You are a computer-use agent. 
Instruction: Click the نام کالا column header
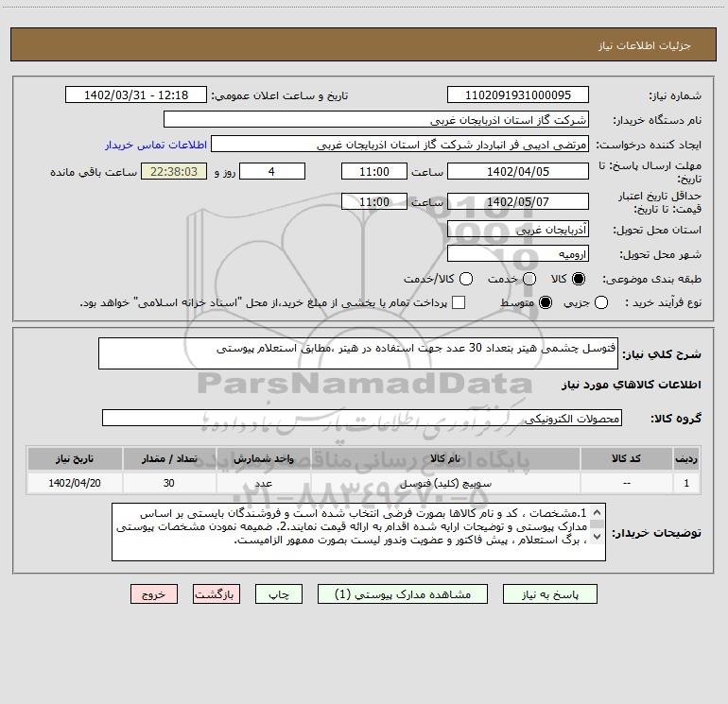[445, 458]
